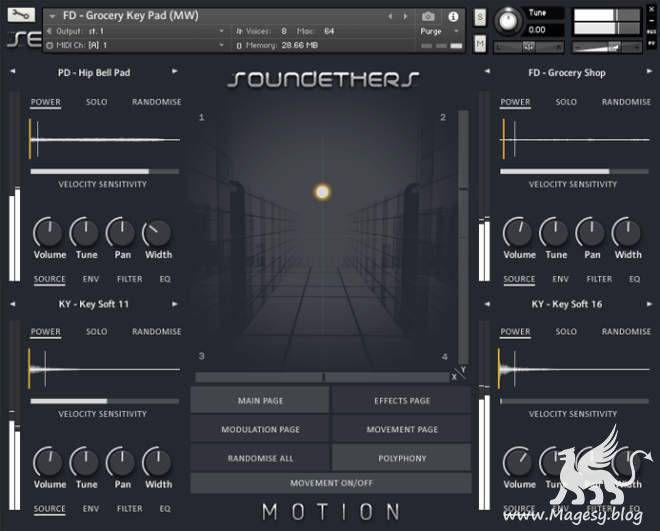Open ENV tab on Key Soft 11 layer

[x=90, y=509]
